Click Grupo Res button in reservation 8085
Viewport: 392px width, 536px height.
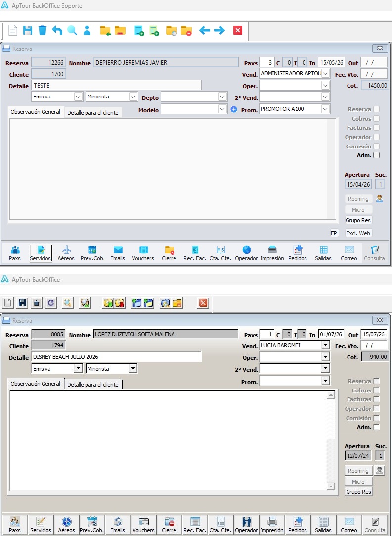point(358,492)
